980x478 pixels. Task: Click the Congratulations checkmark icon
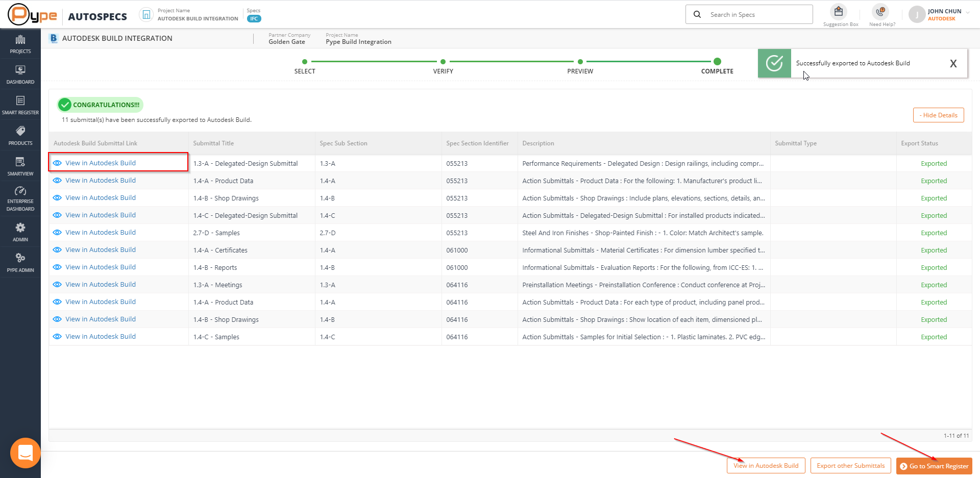pos(65,105)
